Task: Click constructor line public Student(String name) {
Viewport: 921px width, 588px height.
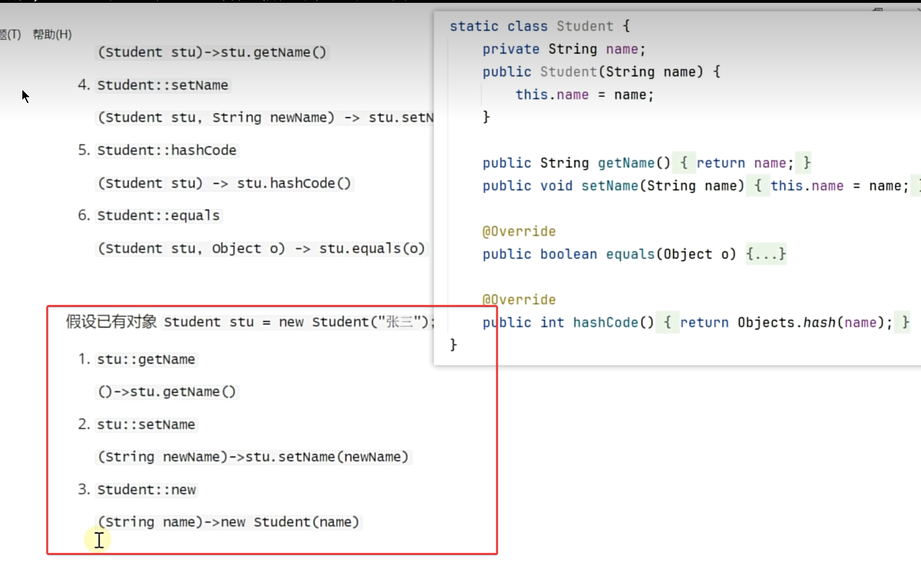Action: (x=602, y=72)
